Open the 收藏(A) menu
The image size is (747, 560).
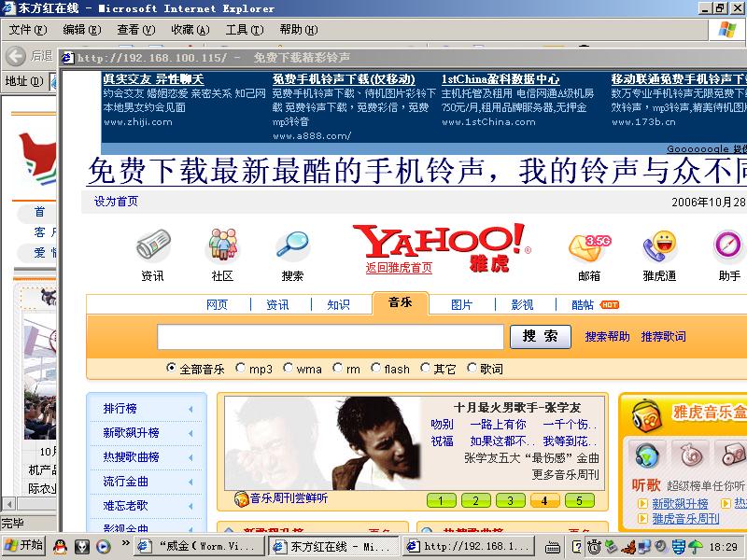(x=190, y=30)
